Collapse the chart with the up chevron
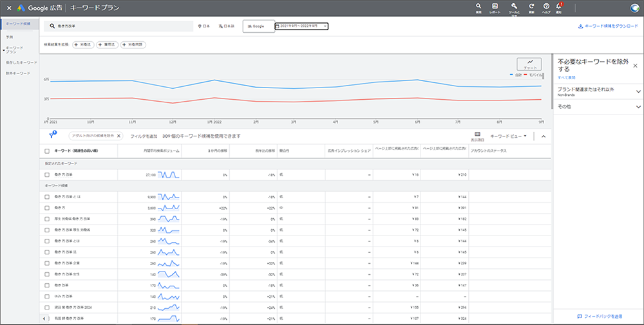The image size is (644, 325). tap(544, 136)
